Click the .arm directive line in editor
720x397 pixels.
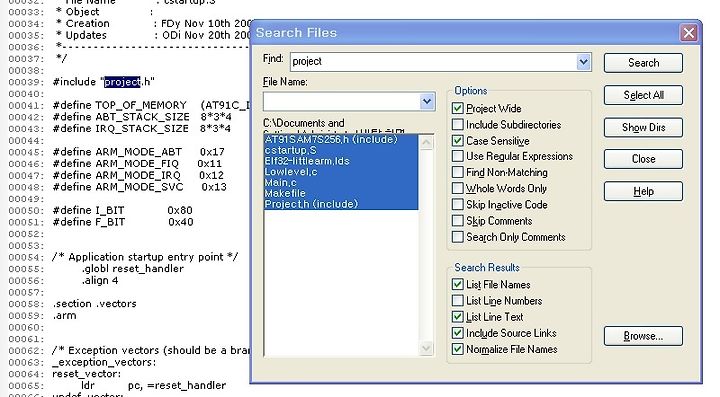click(x=64, y=316)
